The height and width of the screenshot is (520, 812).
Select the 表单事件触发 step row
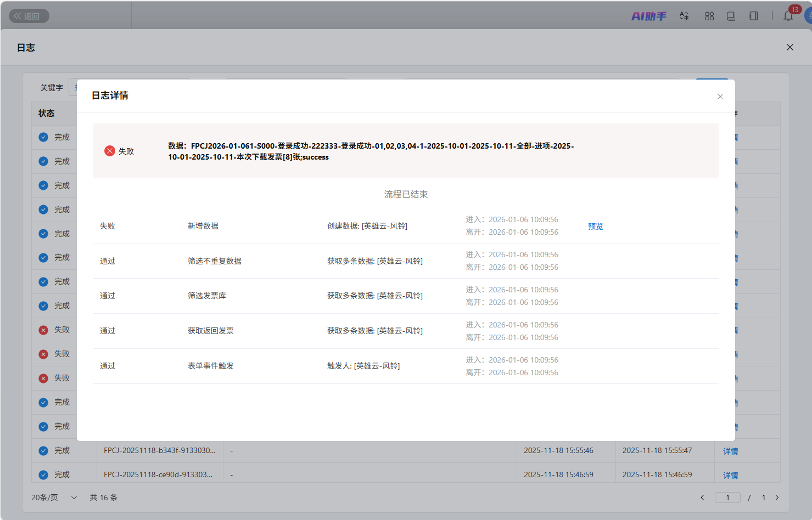pos(211,366)
